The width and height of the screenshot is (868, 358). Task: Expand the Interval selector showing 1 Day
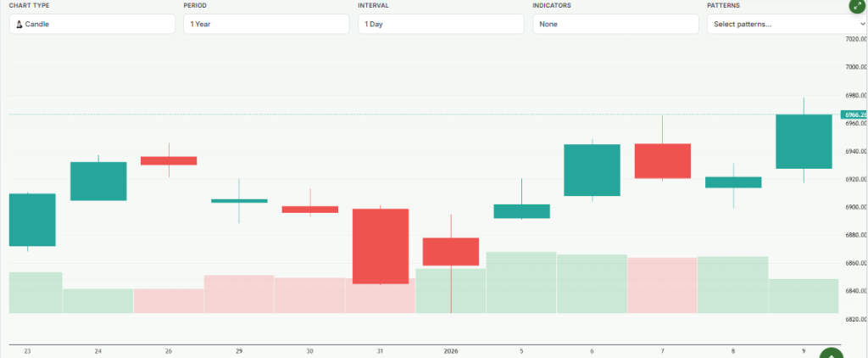coord(440,25)
